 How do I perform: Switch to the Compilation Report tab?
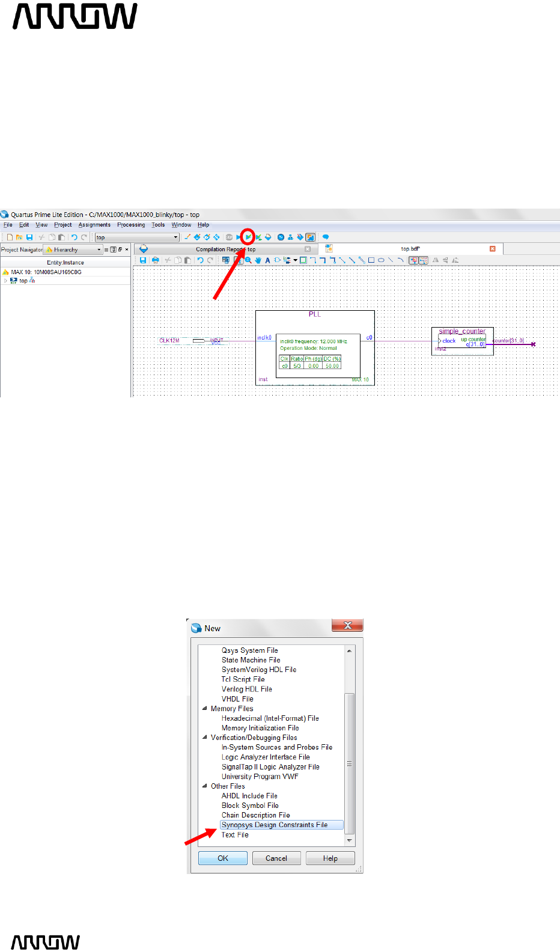pos(225,249)
